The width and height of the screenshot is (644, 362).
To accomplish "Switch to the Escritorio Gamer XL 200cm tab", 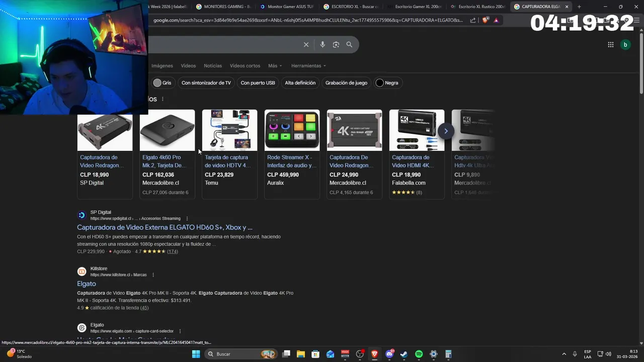I will pyautogui.click(x=415, y=7).
